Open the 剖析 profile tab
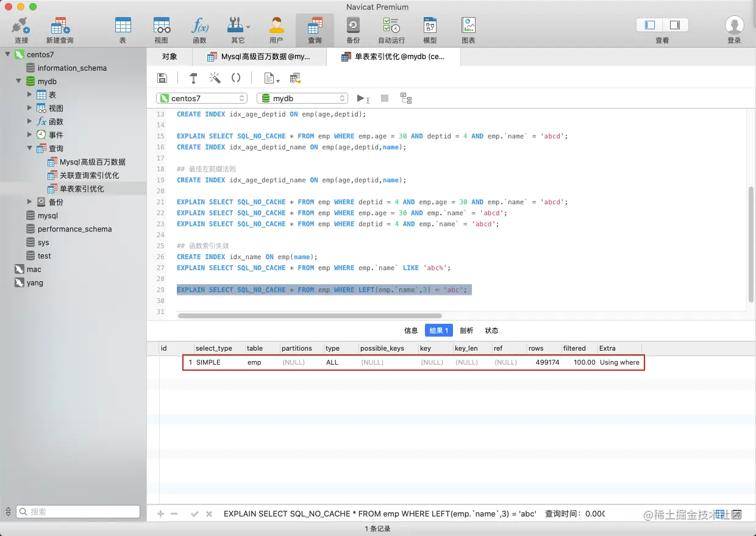Image resolution: width=756 pixels, height=536 pixels. tap(466, 331)
